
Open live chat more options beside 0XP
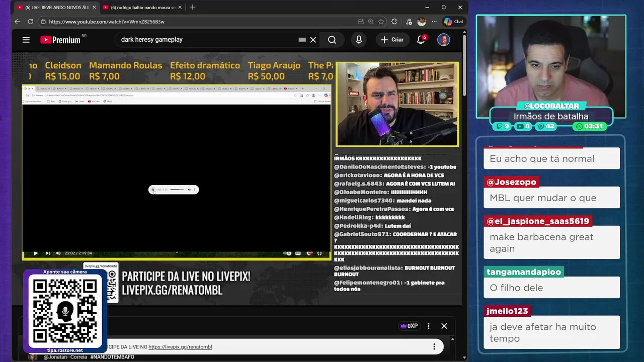tap(429, 326)
